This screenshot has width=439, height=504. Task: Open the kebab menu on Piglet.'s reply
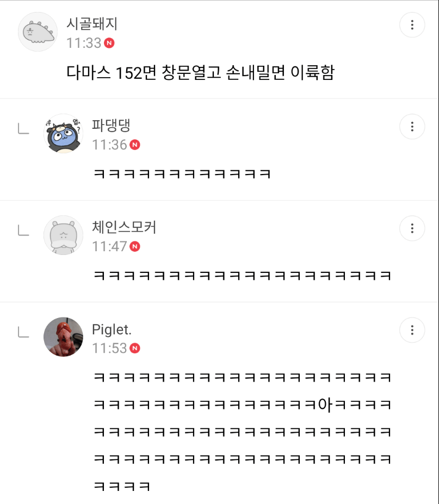click(x=412, y=330)
